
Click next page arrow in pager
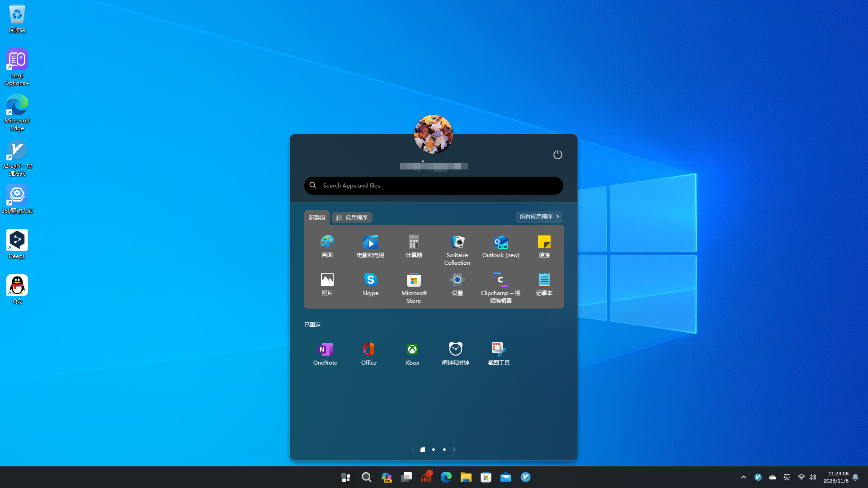[454, 450]
